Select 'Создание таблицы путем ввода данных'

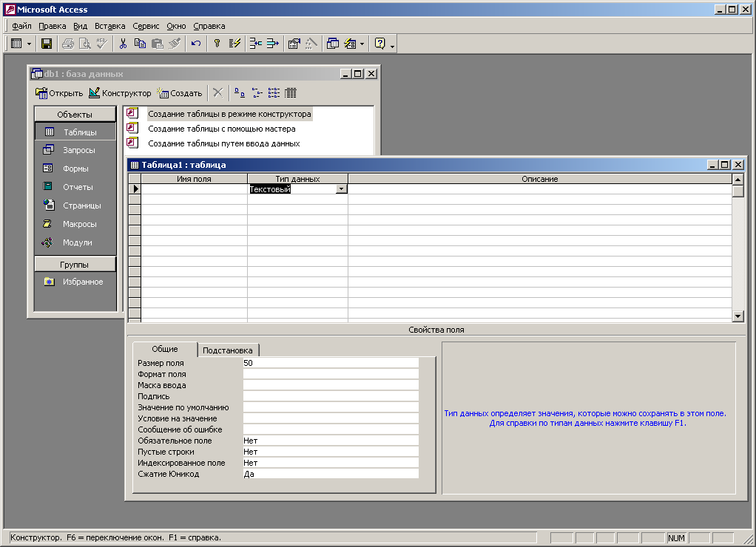223,143
